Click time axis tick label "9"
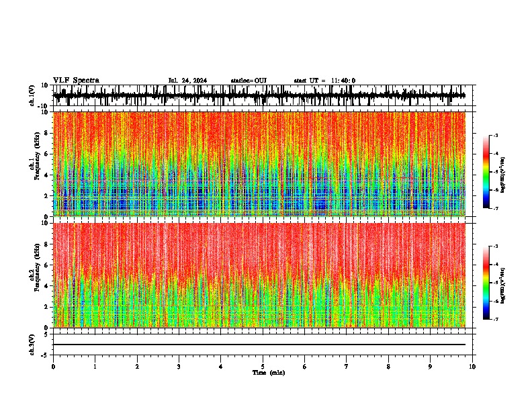Viewport: 532px width, 411px height. [430, 367]
